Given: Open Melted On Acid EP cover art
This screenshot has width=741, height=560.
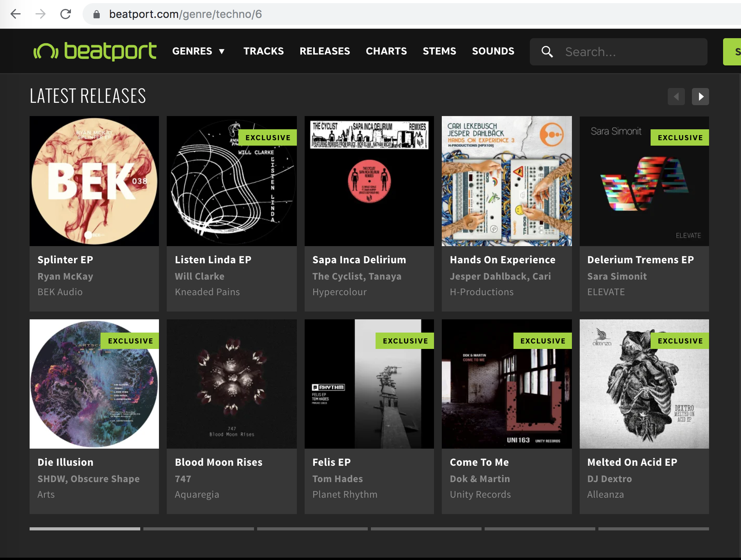Looking at the screenshot, I should coord(644,384).
